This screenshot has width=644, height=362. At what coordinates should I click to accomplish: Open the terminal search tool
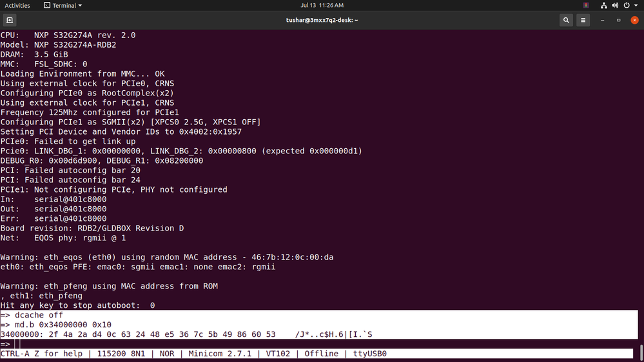pyautogui.click(x=566, y=20)
